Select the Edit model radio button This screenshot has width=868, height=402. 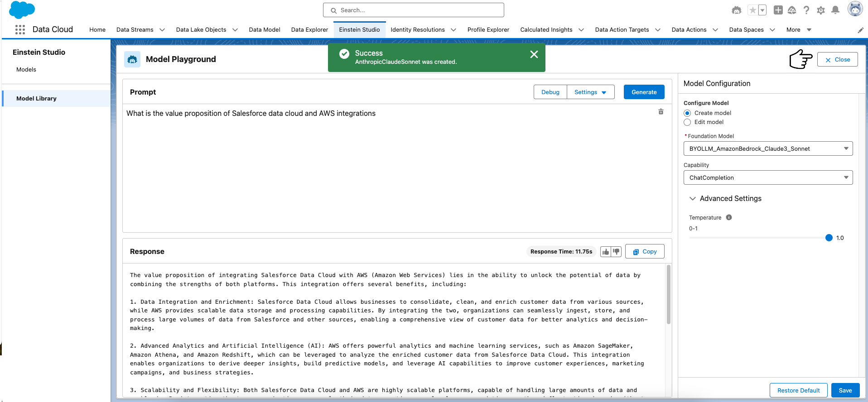tap(687, 122)
